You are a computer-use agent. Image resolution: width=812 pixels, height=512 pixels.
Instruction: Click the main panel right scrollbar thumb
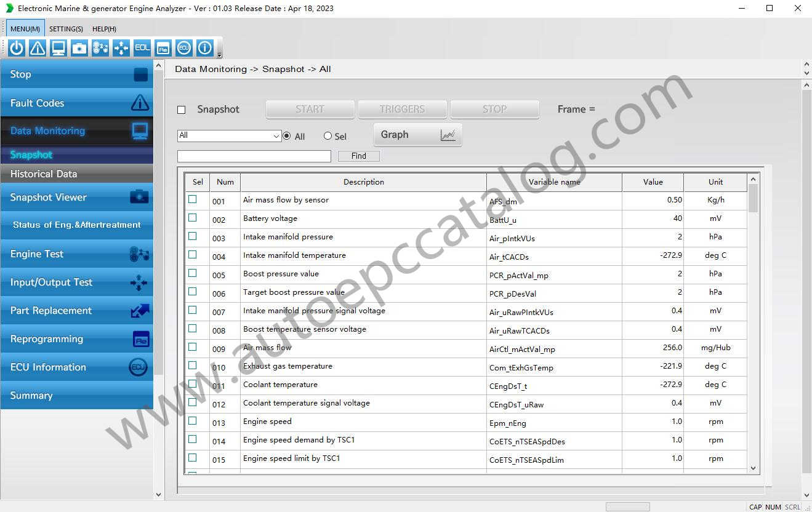[807, 281]
